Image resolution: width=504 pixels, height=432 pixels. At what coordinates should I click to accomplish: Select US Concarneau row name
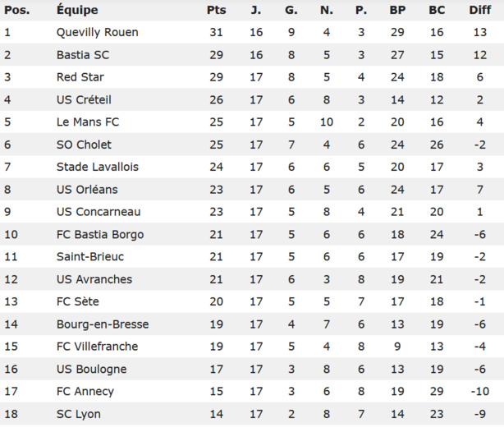click(98, 212)
